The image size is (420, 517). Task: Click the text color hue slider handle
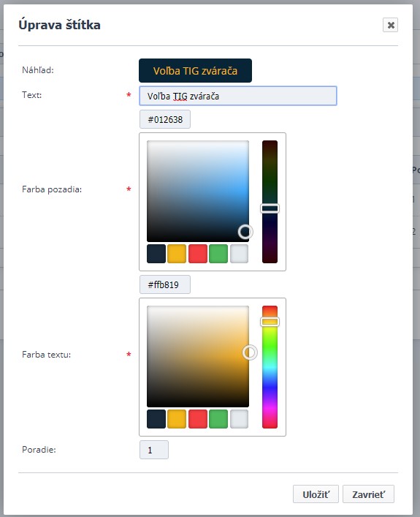pyautogui.click(x=270, y=322)
